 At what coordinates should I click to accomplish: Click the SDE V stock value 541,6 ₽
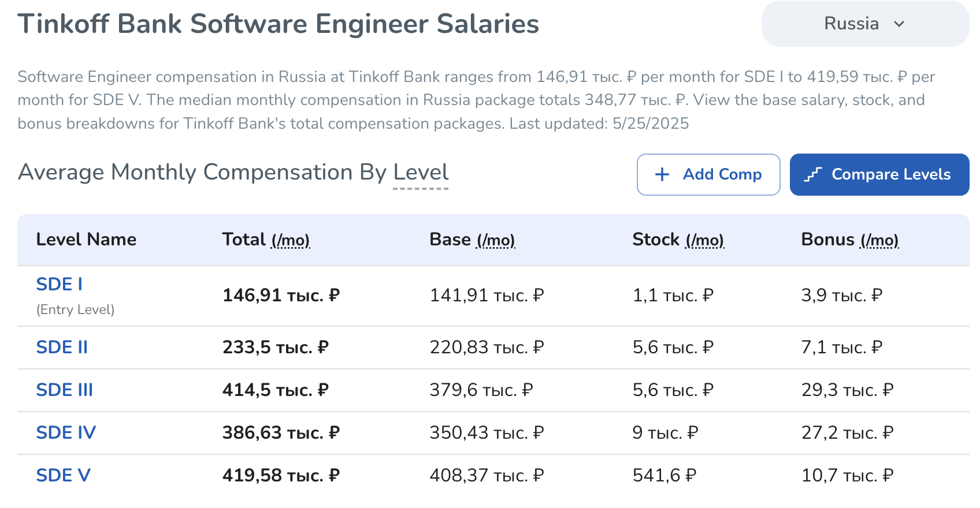pyautogui.click(x=664, y=476)
